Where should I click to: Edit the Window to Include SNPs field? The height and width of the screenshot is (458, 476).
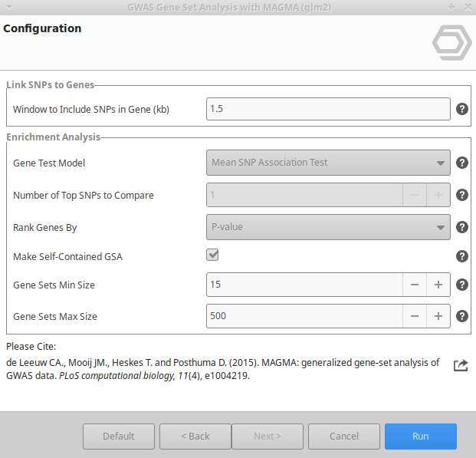(328, 109)
